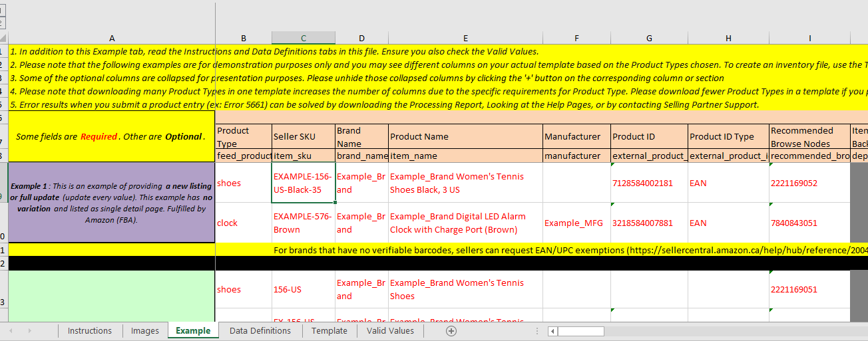Select column H header
The image size is (868, 341).
point(728,38)
